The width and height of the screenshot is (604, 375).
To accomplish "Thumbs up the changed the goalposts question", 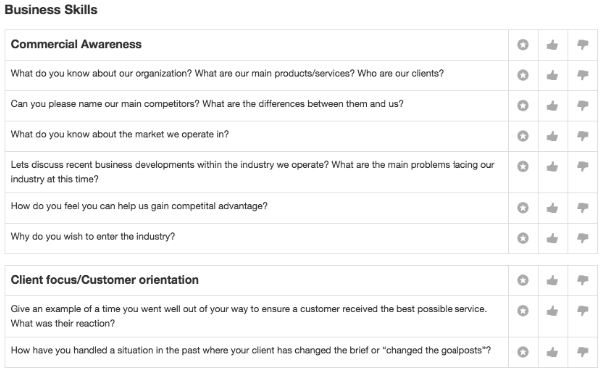I will 552,352.
